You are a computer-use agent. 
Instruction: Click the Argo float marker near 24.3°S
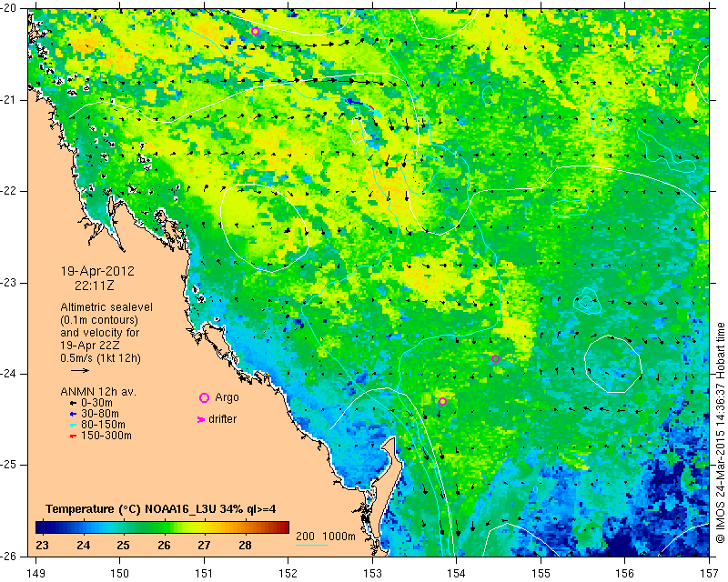click(x=442, y=401)
